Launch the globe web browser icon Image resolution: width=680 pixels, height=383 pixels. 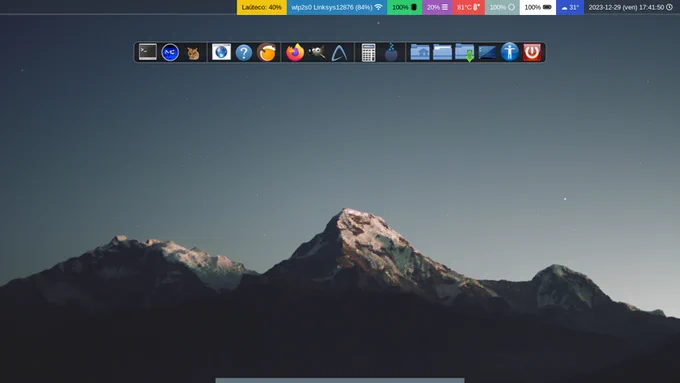pos(221,52)
